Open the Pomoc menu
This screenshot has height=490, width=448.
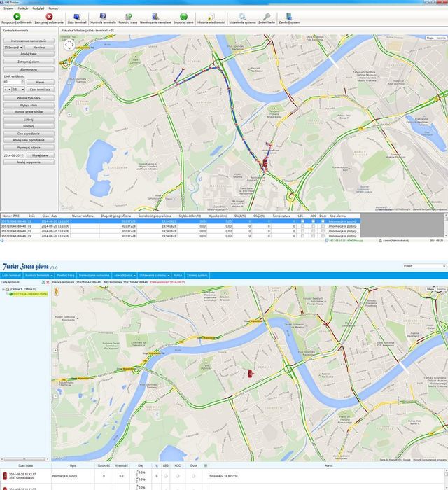pyautogui.click(x=53, y=8)
